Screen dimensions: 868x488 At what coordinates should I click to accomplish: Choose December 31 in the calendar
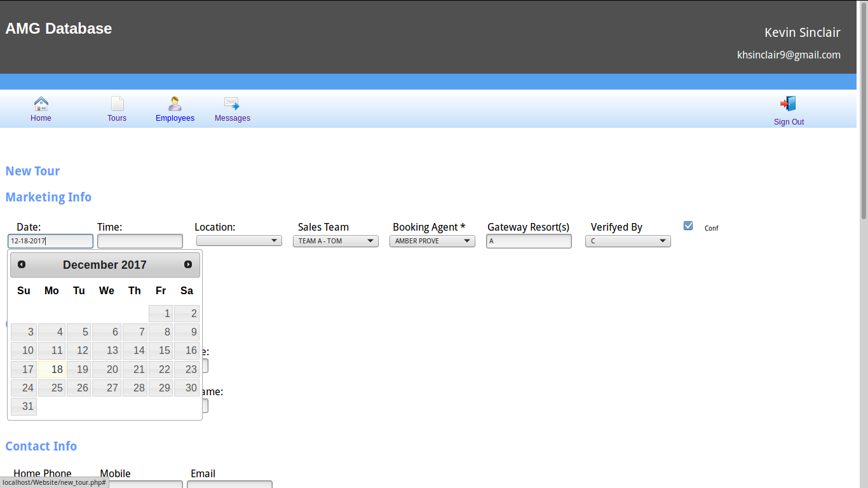pos(24,406)
